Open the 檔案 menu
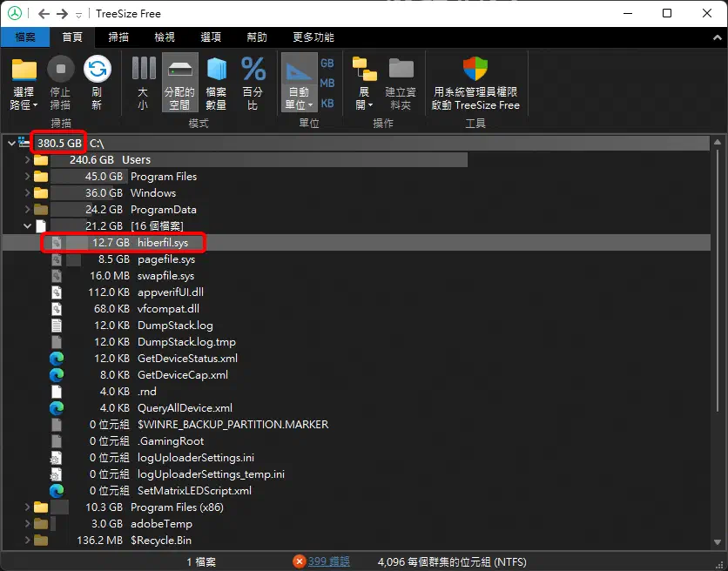 click(25, 37)
